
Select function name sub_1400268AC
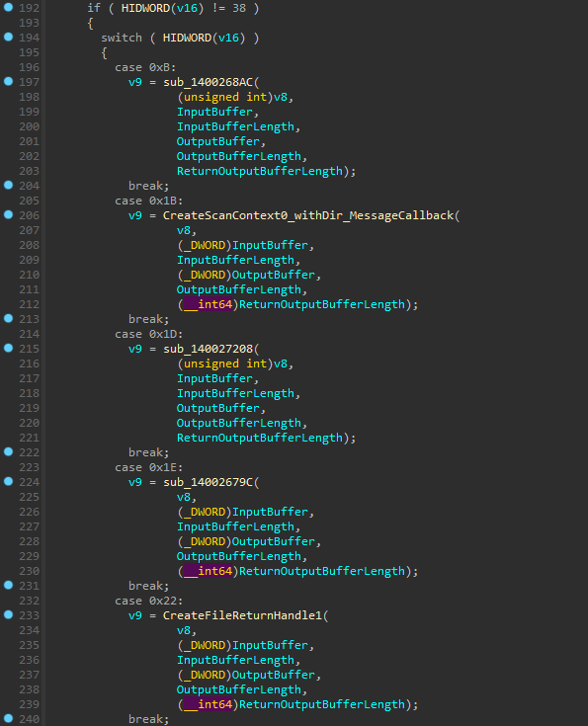pos(209,82)
